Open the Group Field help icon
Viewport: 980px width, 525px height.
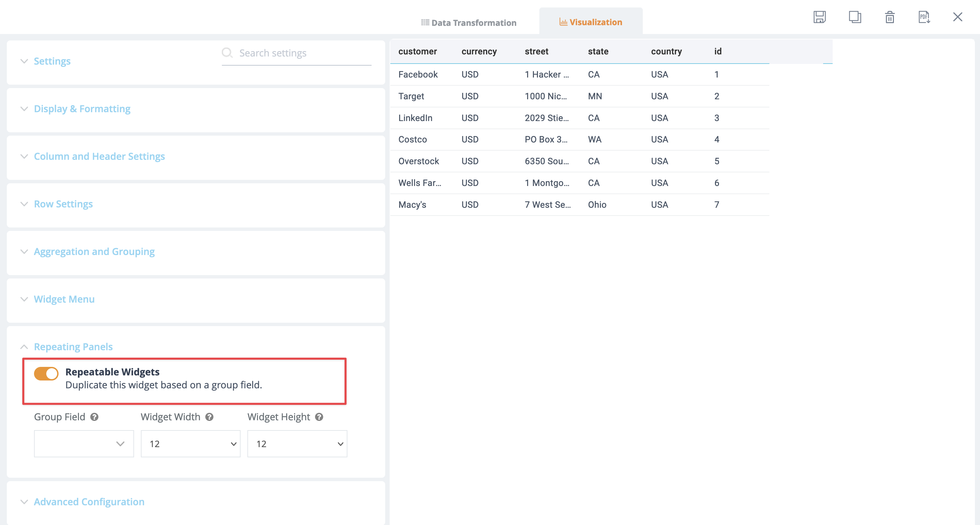[x=94, y=417]
